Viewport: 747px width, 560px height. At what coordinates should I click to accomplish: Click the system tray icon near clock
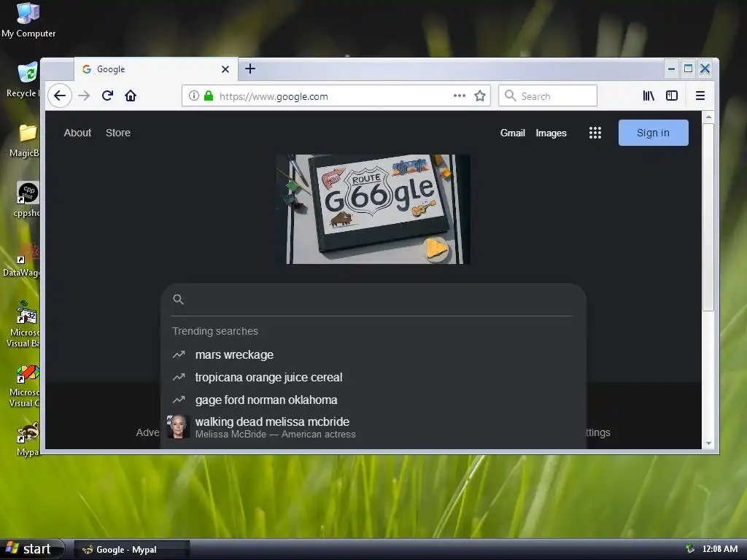[690, 549]
